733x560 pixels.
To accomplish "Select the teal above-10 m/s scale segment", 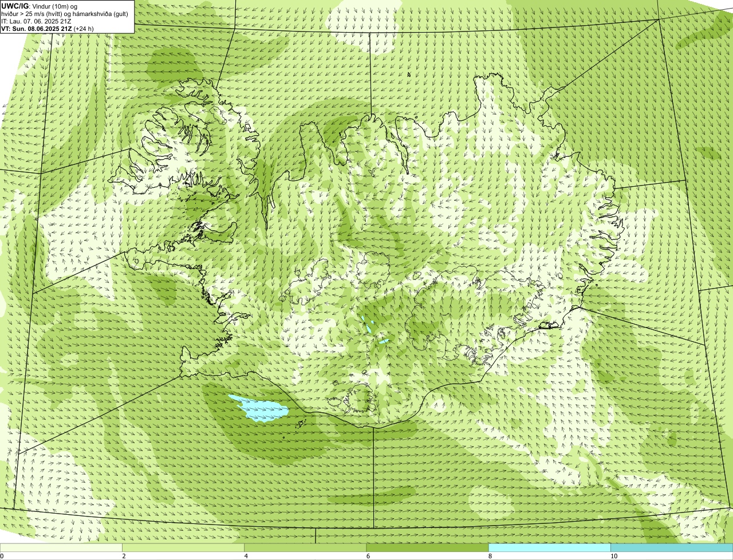I will coord(672,547).
